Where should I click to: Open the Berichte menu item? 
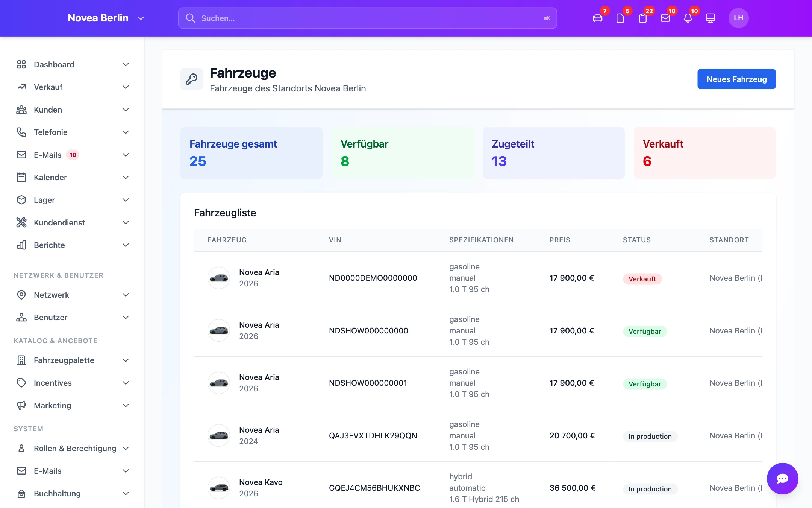73,245
